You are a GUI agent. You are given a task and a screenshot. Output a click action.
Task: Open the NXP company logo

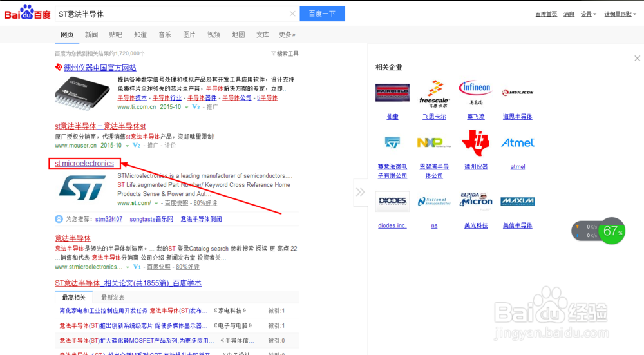pos(433,142)
